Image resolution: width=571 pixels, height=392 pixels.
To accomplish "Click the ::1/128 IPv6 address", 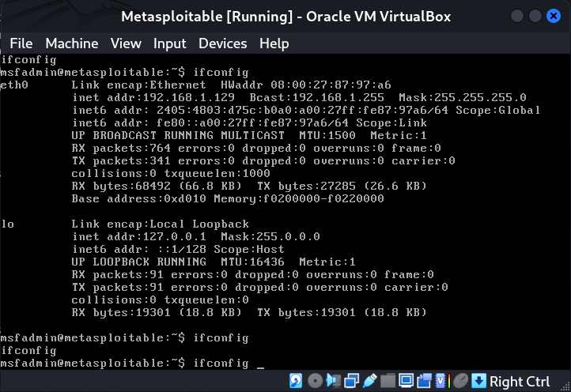I will tap(182, 249).
